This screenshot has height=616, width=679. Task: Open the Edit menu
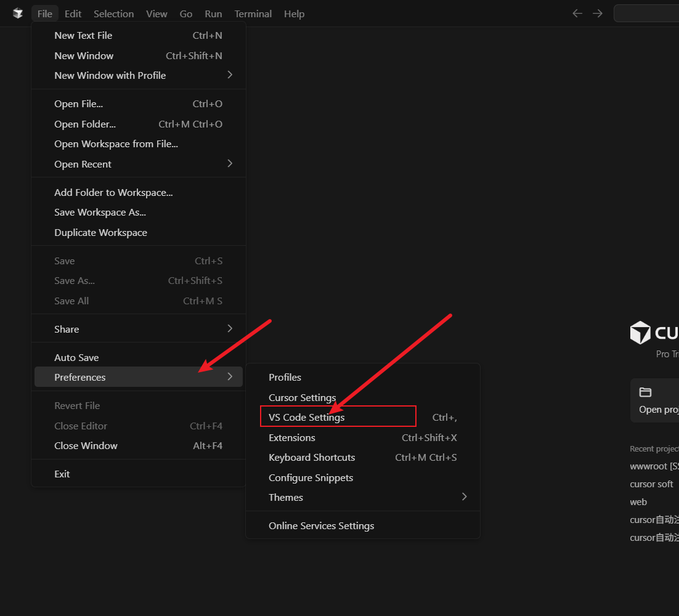point(73,14)
